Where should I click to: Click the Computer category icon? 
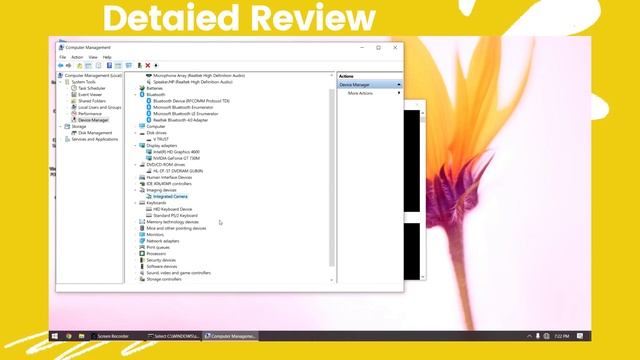tap(142, 127)
